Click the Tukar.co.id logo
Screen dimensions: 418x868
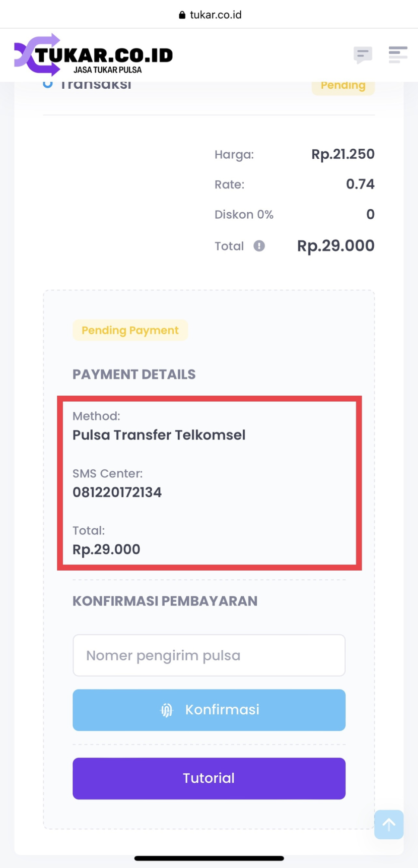94,55
